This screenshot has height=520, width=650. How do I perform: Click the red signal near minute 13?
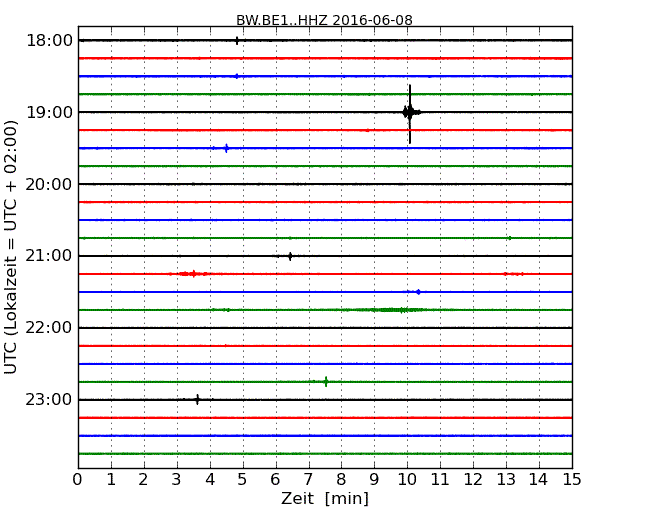point(514,274)
